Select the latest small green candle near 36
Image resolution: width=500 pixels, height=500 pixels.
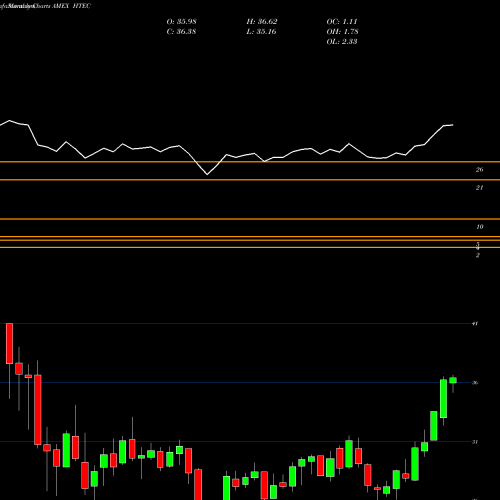click(x=453, y=380)
